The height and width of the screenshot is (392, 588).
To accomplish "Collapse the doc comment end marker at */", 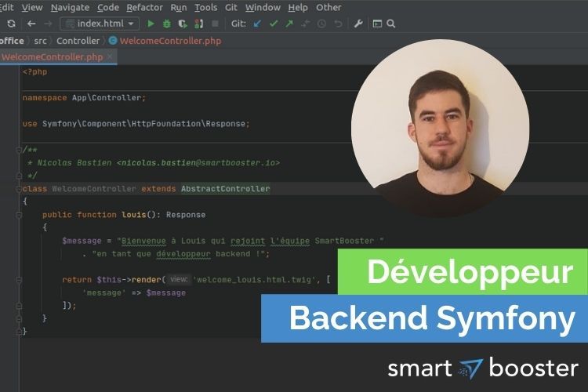I will (19, 176).
